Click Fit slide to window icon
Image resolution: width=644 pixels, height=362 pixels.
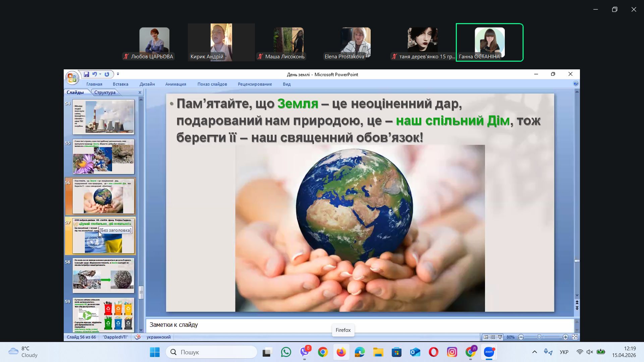tap(575, 337)
